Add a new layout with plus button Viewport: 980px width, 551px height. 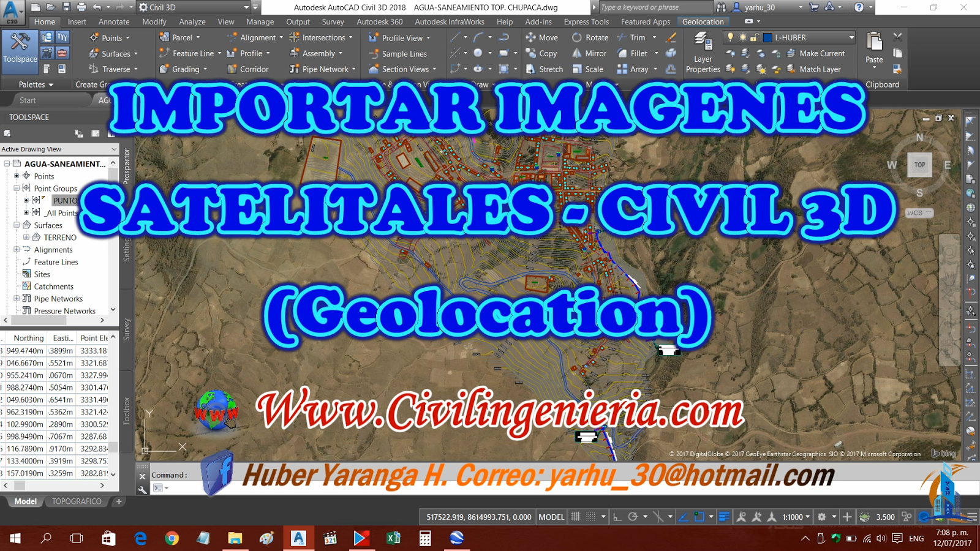click(x=119, y=501)
